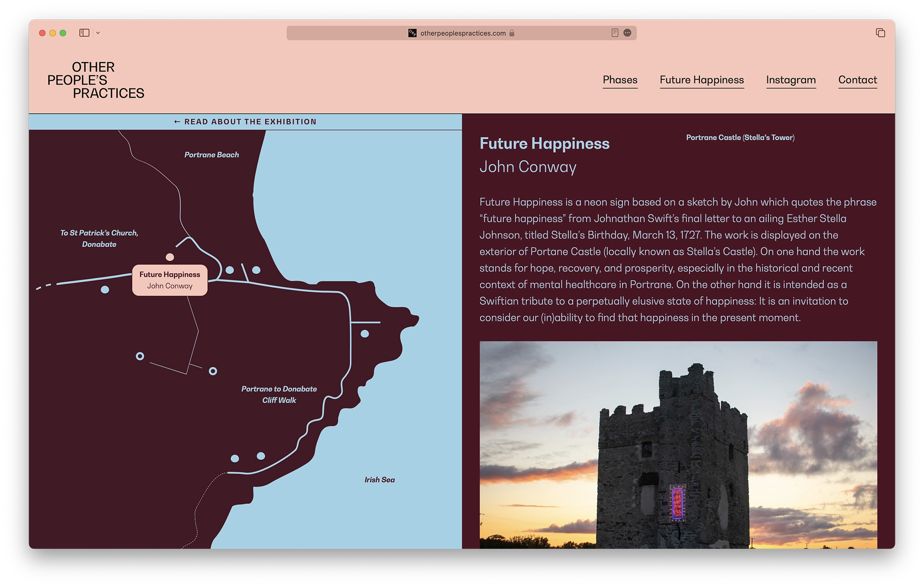Click the Future Happiness John Conway map label
The image size is (924, 587).
click(x=170, y=280)
